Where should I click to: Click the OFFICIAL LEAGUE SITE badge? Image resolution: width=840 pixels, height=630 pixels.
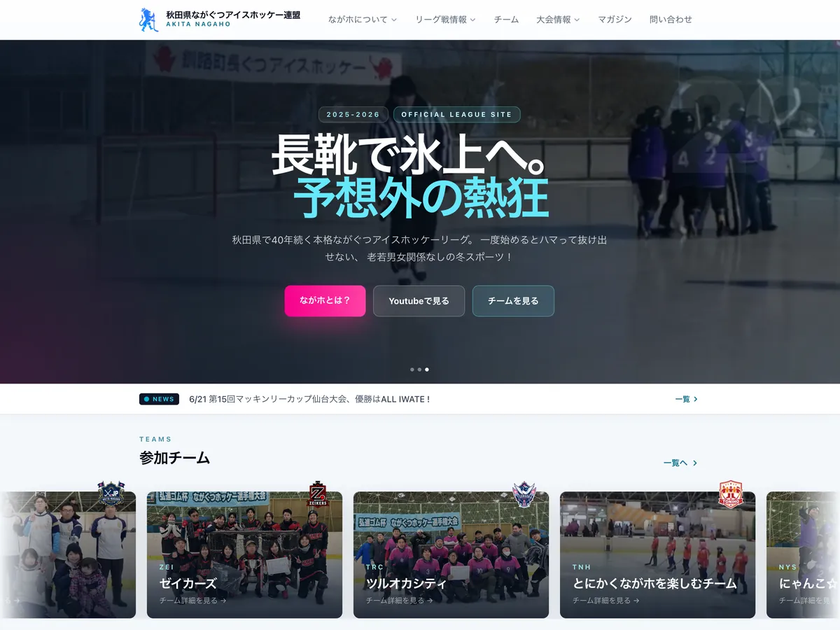(x=456, y=115)
